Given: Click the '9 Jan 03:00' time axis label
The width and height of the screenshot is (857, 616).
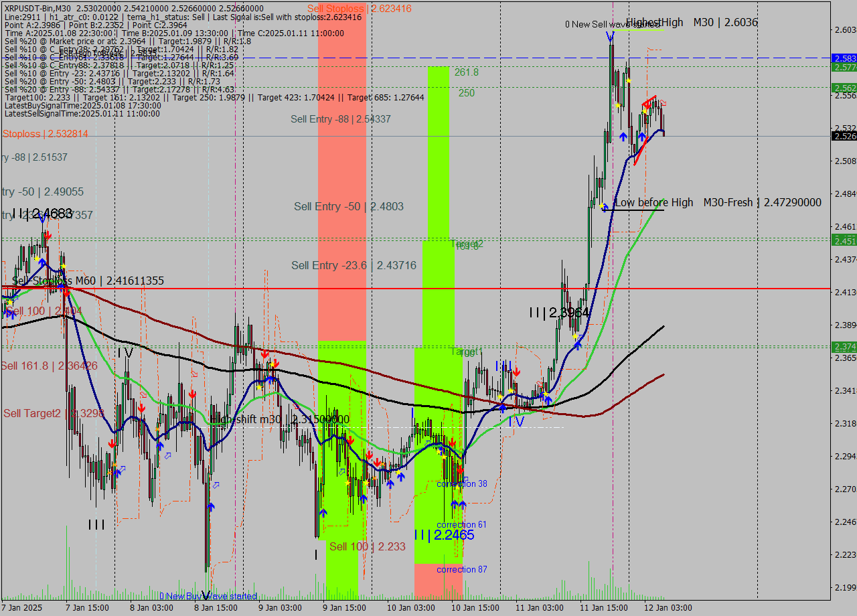Looking at the screenshot, I should pos(280,608).
